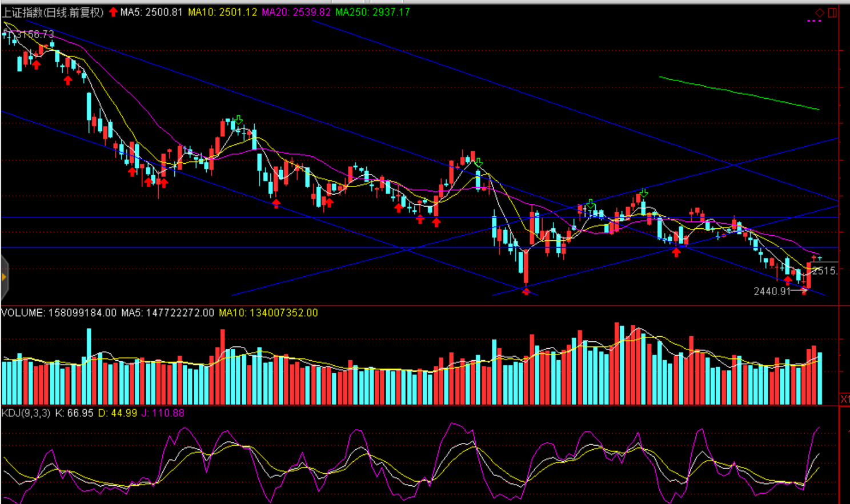Select the 上证指数 chart title label
Image resolution: width=850 pixels, height=504 pixels.
(x=53, y=12)
